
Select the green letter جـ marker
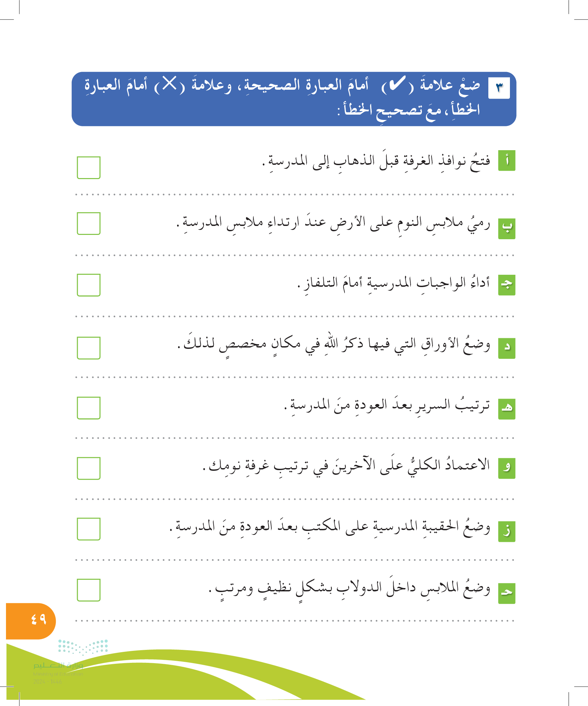tap(506, 285)
